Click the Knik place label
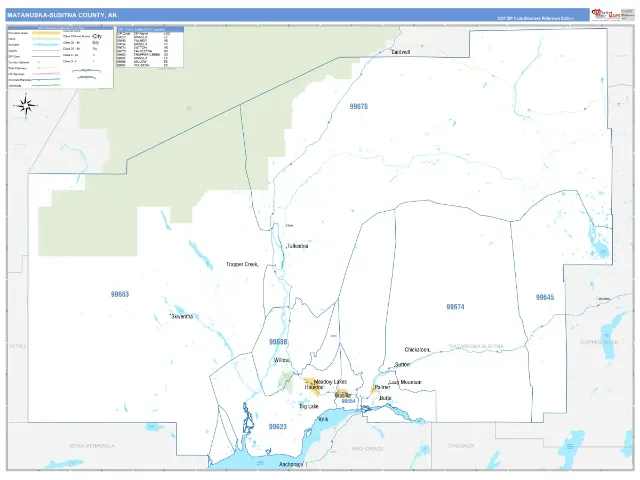The image size is (640, 480). (x=323, y=420)
